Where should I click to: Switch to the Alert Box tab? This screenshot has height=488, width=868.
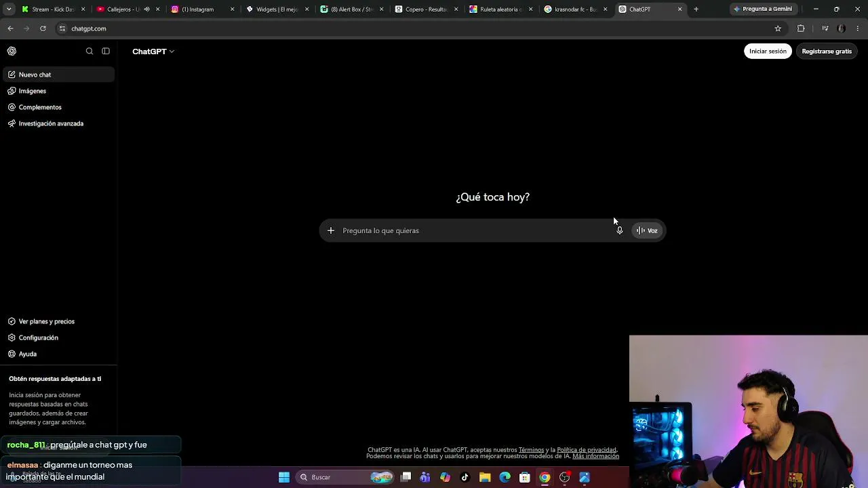pyautogui.click(x=351, y=9)
